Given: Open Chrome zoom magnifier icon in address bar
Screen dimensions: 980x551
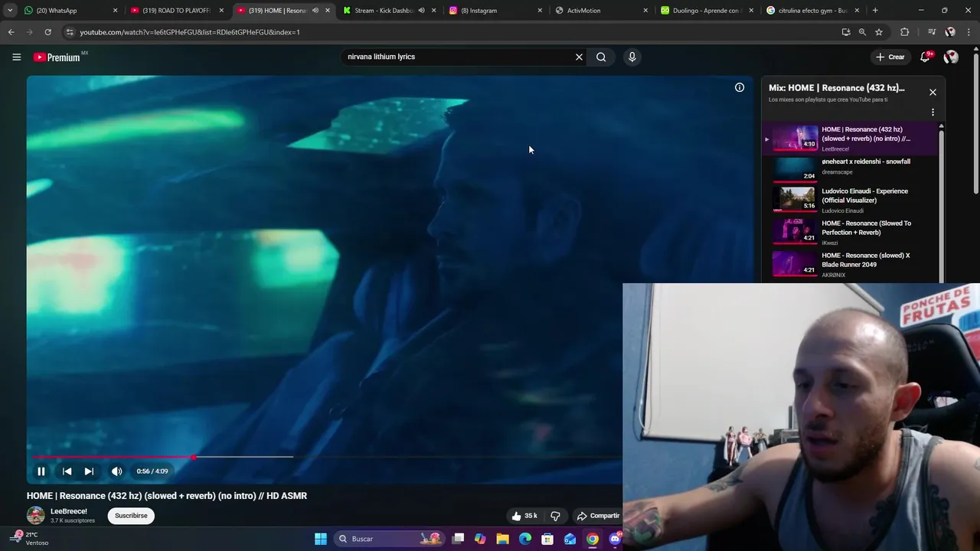Looking at the screenshot, I should (x=862, y=32).
